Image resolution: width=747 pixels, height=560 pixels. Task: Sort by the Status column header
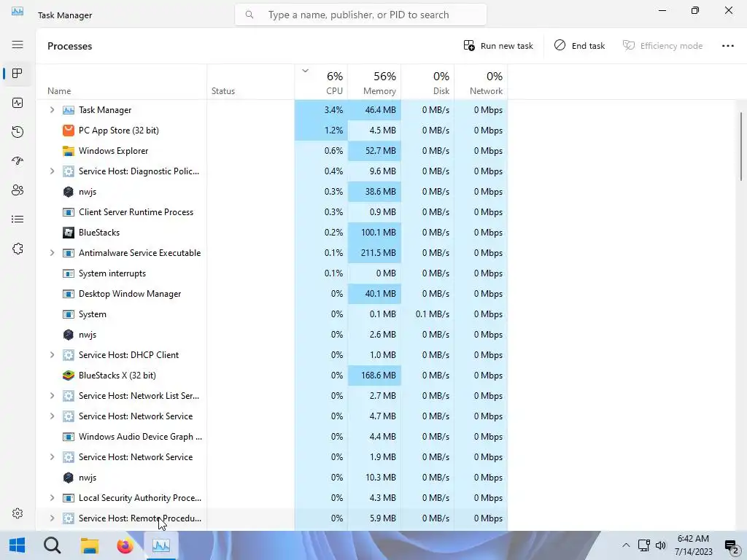pos(251,82)
